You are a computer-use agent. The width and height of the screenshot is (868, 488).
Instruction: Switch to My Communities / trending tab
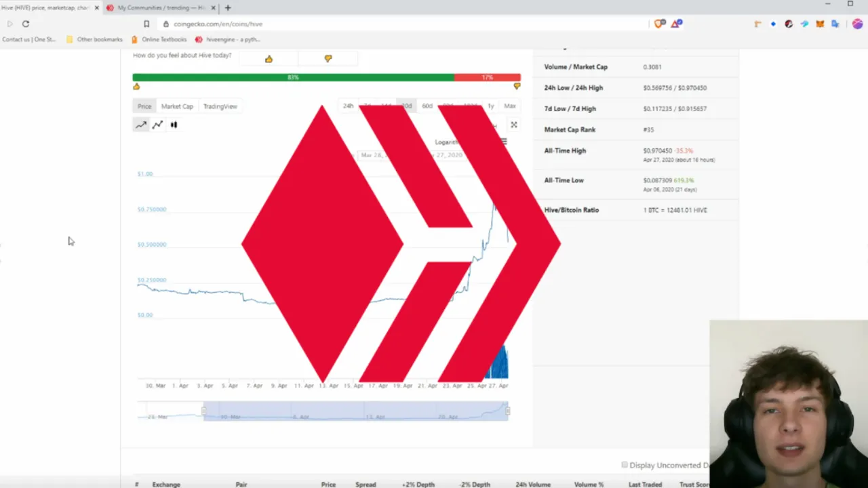point(161,7)
